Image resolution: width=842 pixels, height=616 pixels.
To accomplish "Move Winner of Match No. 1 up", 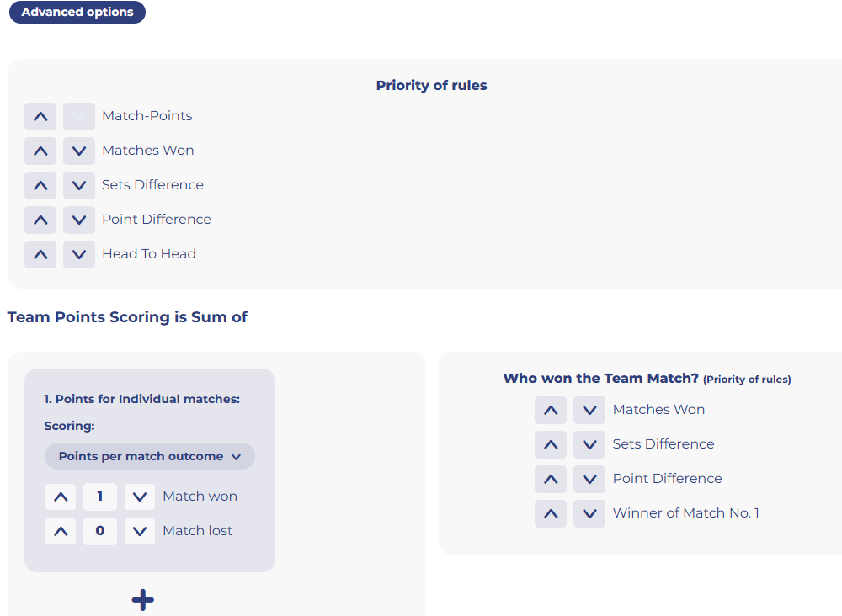I will (x=551, y=513).
